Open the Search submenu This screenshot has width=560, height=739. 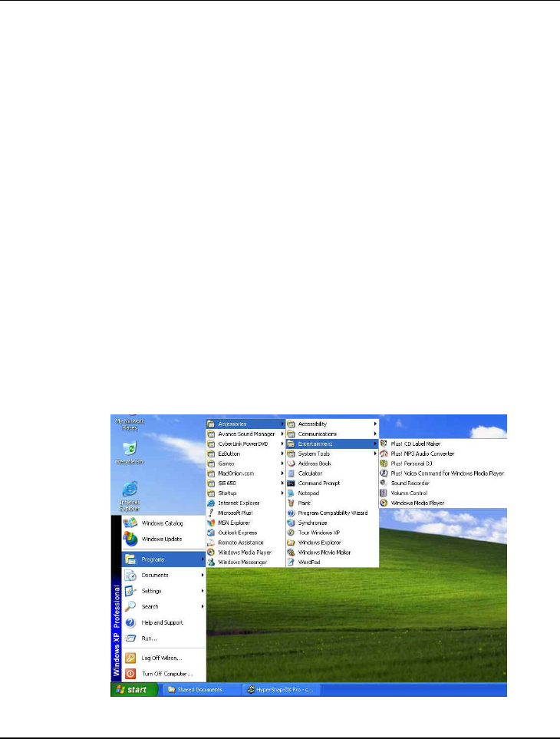164,606
